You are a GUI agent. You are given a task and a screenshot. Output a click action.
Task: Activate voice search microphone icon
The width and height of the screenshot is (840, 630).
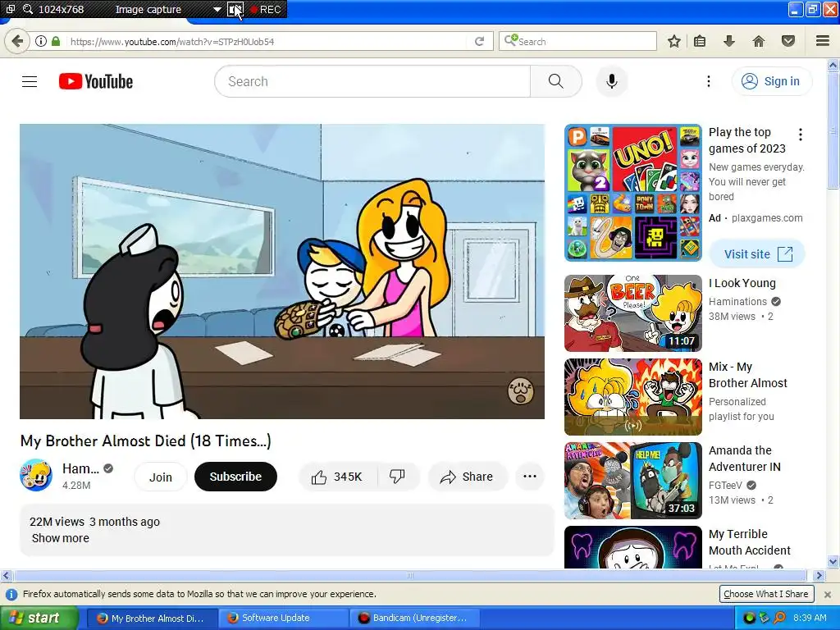click(611, 81)
